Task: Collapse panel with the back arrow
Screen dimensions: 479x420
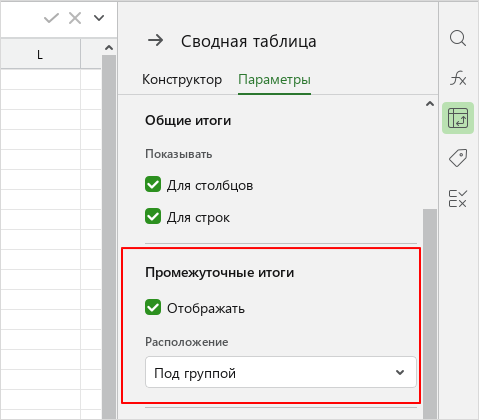Action: click(x=156, y=41)
